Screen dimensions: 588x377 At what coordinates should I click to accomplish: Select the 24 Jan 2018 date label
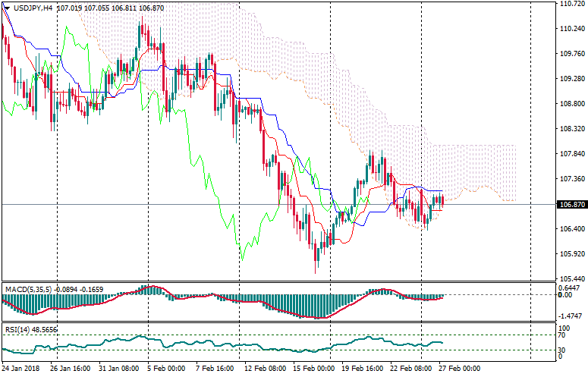[x=21, y=368]
